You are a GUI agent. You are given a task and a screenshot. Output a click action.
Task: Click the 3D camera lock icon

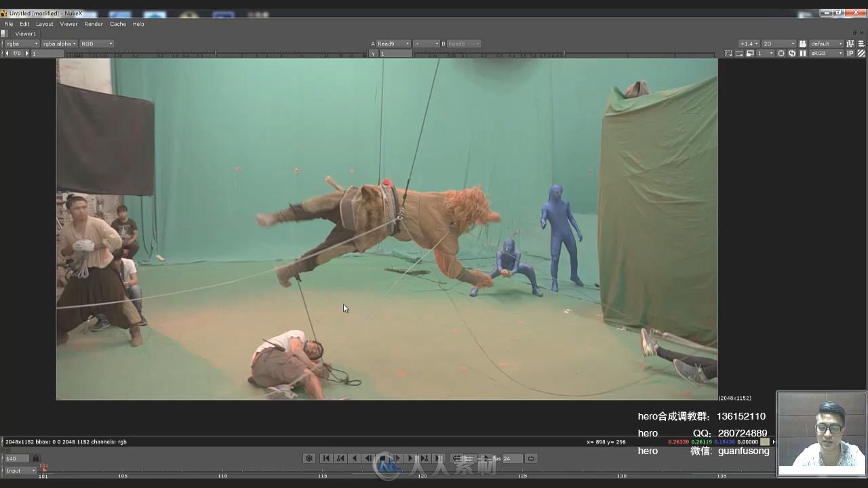(803, 43)
